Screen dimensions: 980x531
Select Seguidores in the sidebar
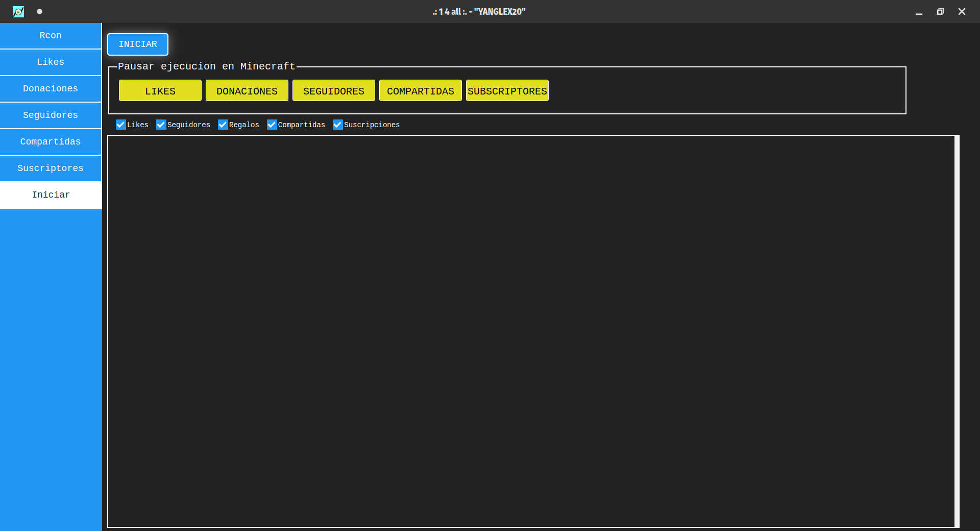tap(51, 115)
